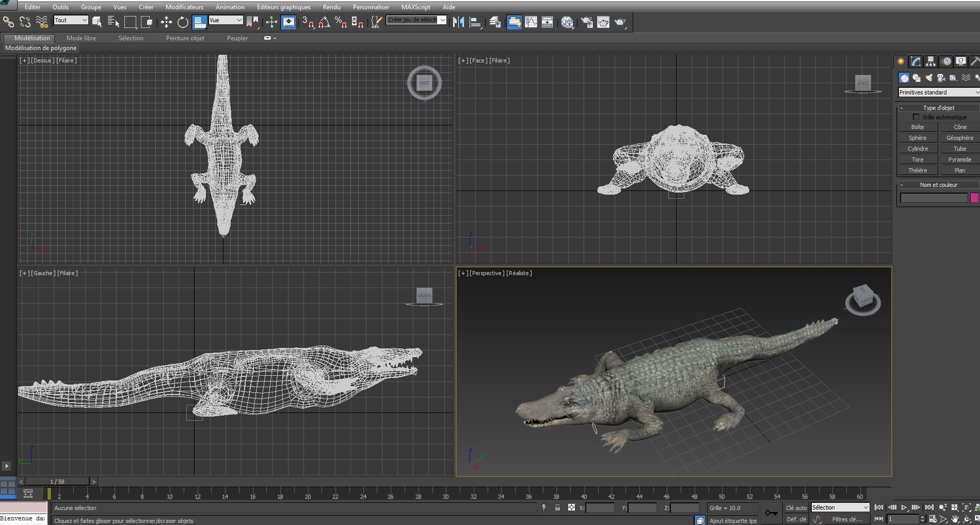The image size is (980, 525).
Task: Enable the Grille automatique checkbox
Action: (916, 117)
